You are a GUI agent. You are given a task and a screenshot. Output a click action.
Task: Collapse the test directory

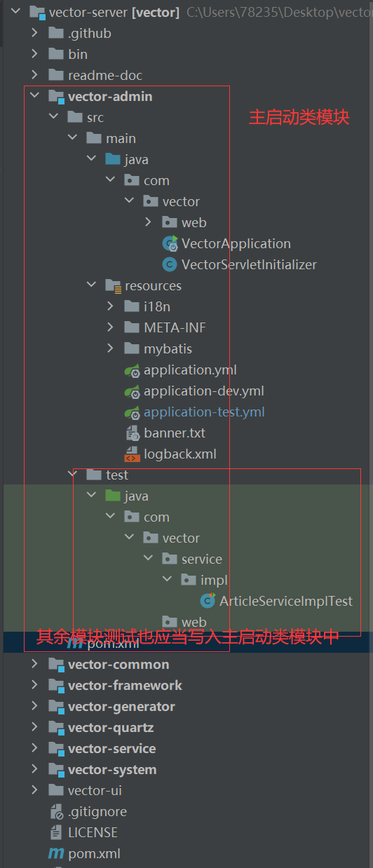click(x=72, y=475)
